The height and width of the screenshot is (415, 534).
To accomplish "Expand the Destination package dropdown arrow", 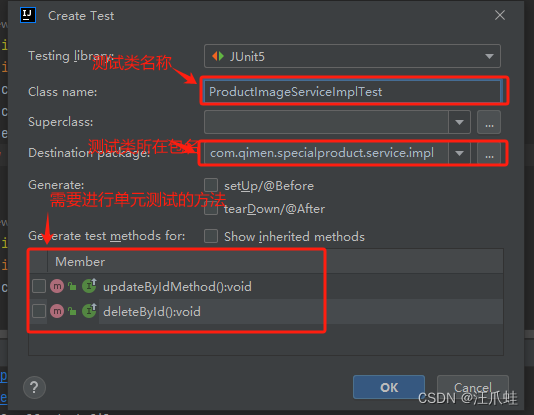I will pyautogui.click(x=459, y=153).
